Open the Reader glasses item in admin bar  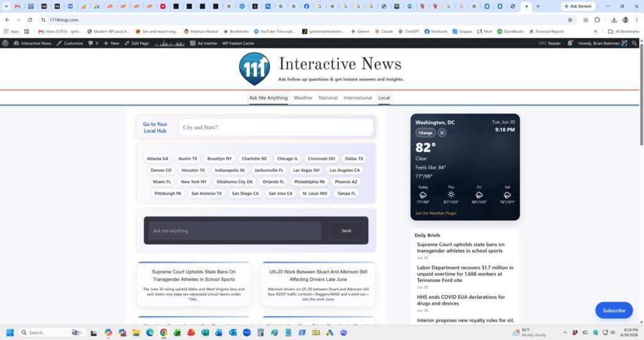[550, 43]
